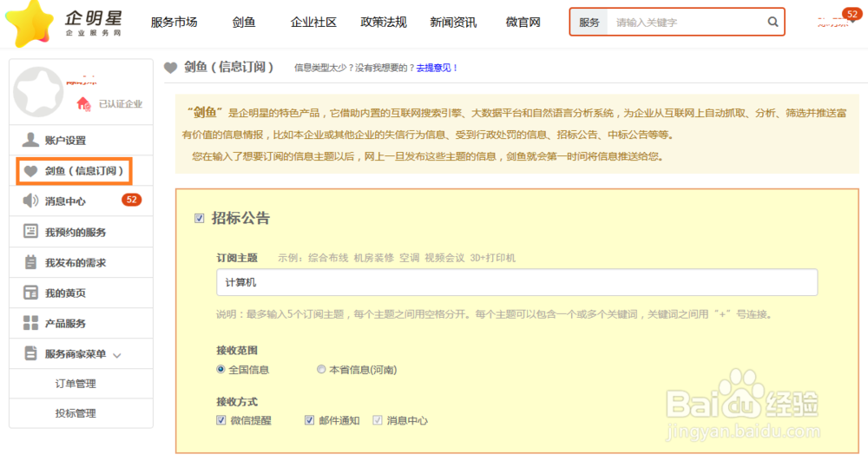Click the document icon beside 服务商家菜单
This screenshot has width=868, height=461.
pyautogui.click(x=30, y=353)
